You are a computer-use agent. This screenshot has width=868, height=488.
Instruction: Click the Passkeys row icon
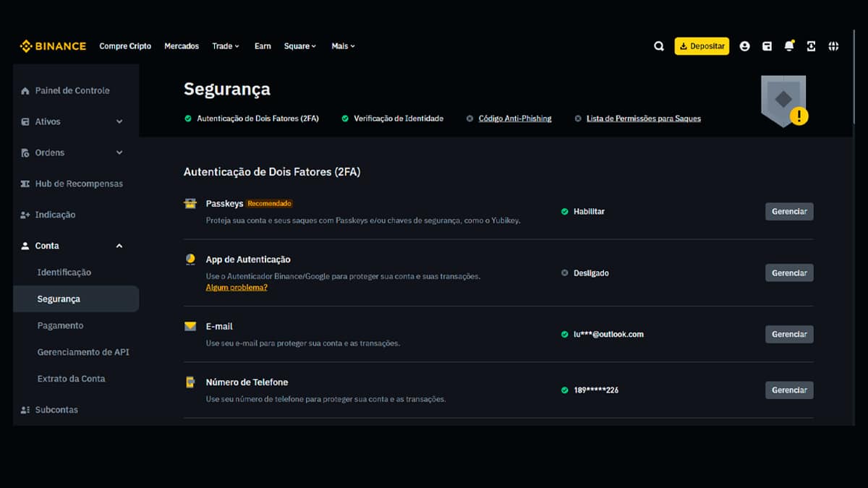tap(190, 204)
